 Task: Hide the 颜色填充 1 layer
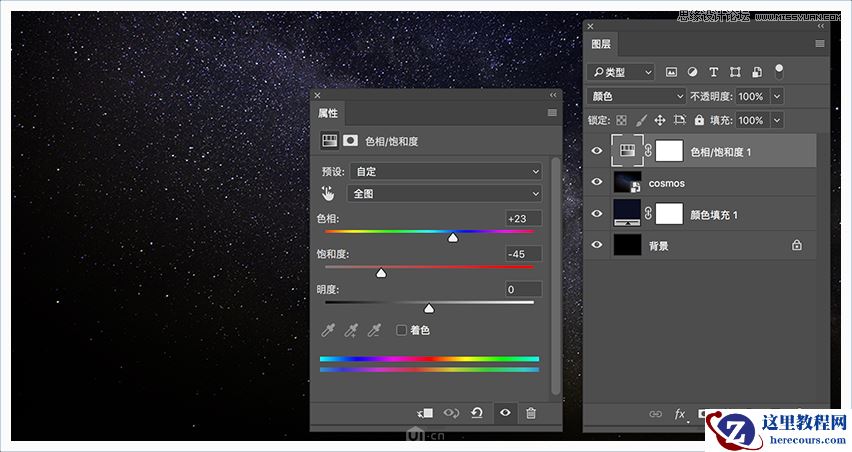coord(597,214)
